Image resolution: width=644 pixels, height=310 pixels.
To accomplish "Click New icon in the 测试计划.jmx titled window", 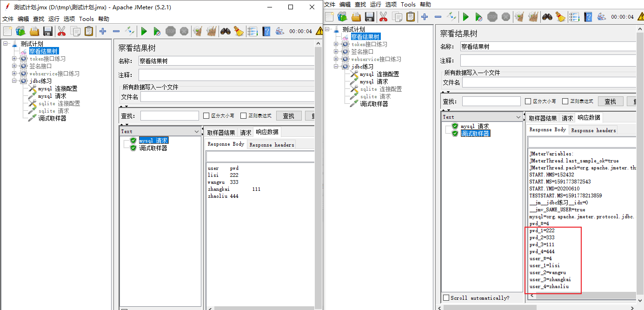I will pos(7,31).
